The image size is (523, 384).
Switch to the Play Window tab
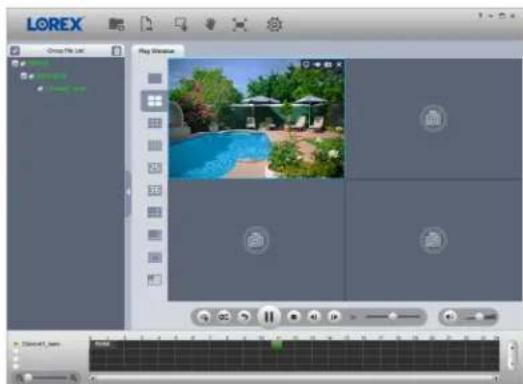156,51
